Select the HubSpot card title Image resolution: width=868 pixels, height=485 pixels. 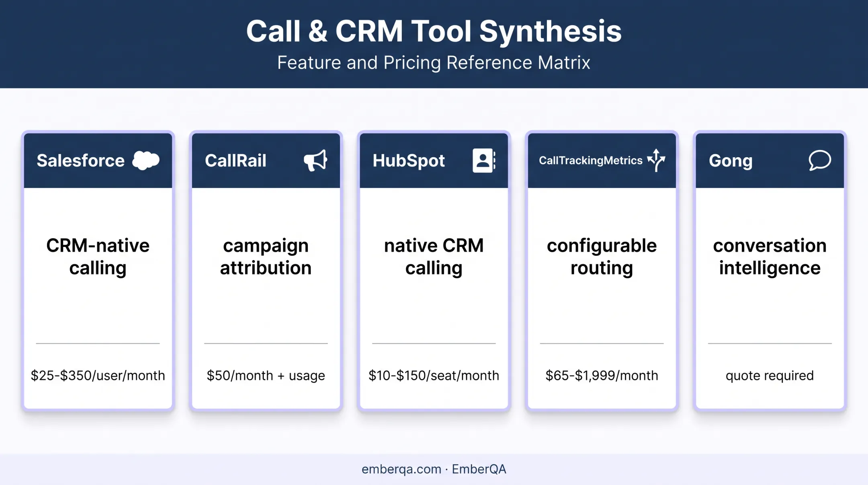click(x=409, y=161)
